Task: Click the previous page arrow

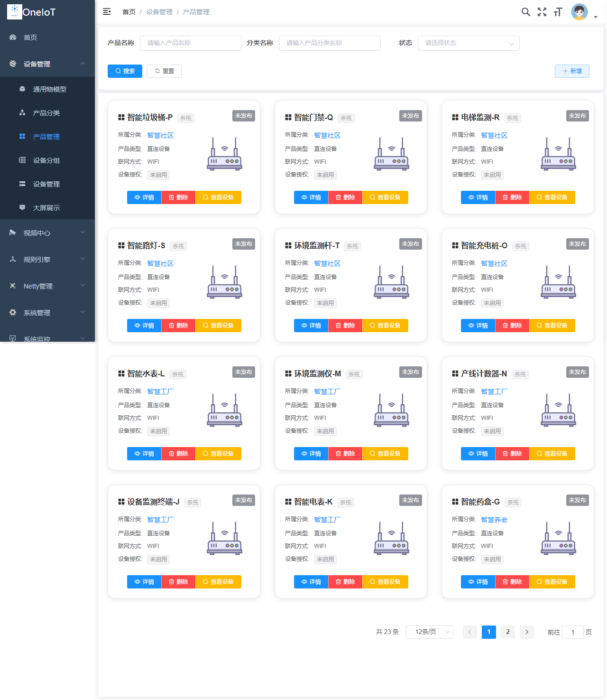Action: (470, 632)
